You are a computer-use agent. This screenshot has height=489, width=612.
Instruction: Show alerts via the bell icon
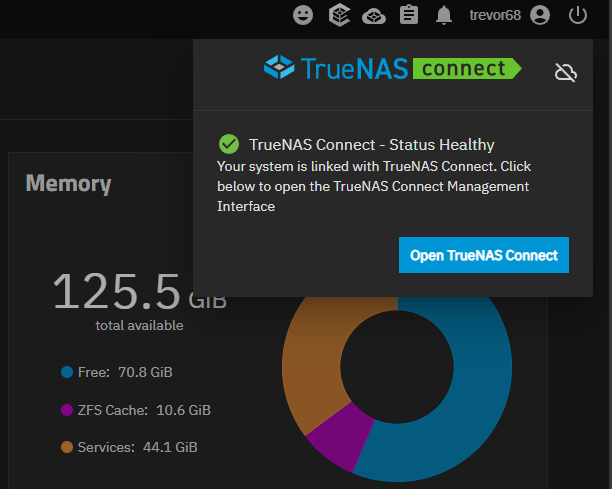[443, 15]
